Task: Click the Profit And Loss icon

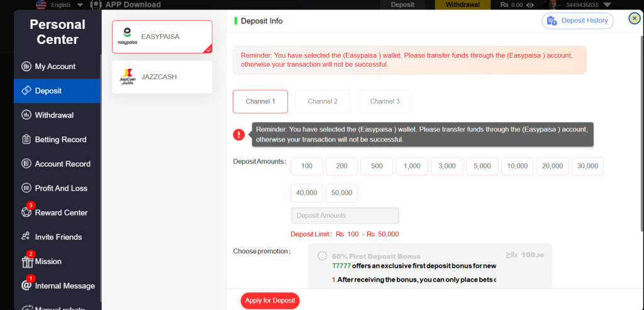Action: coord(26,188)
